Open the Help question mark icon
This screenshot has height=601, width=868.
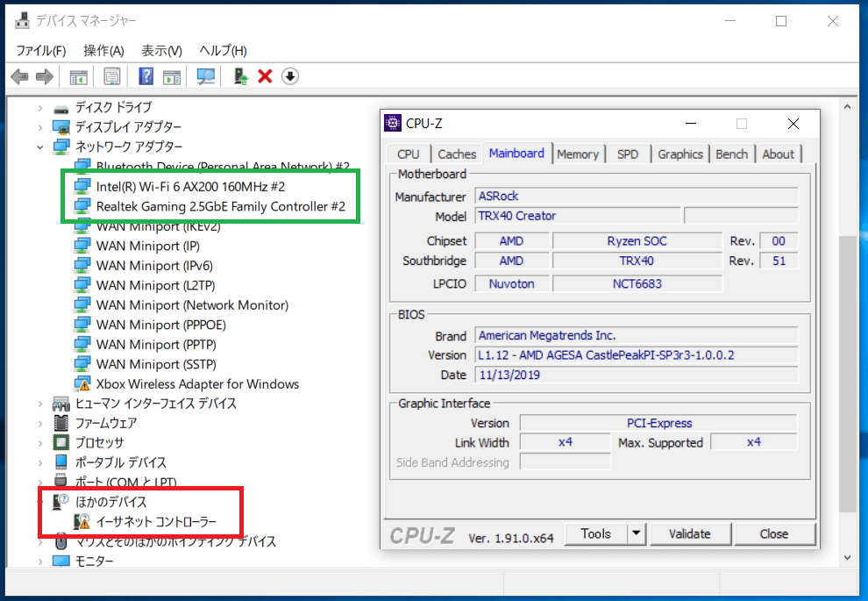(x=146, y=75)
